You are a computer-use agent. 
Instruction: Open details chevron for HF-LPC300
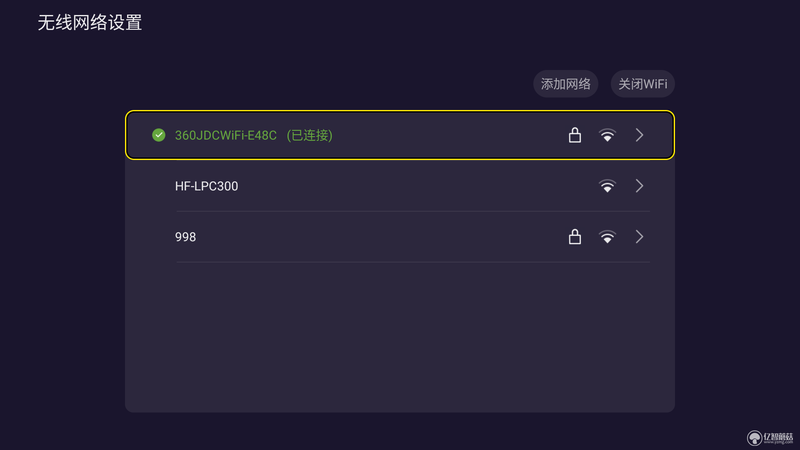[639, 186]
